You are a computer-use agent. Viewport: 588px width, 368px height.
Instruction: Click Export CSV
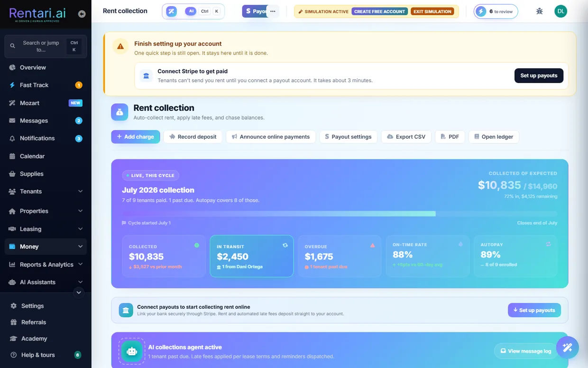pos(406,137)
